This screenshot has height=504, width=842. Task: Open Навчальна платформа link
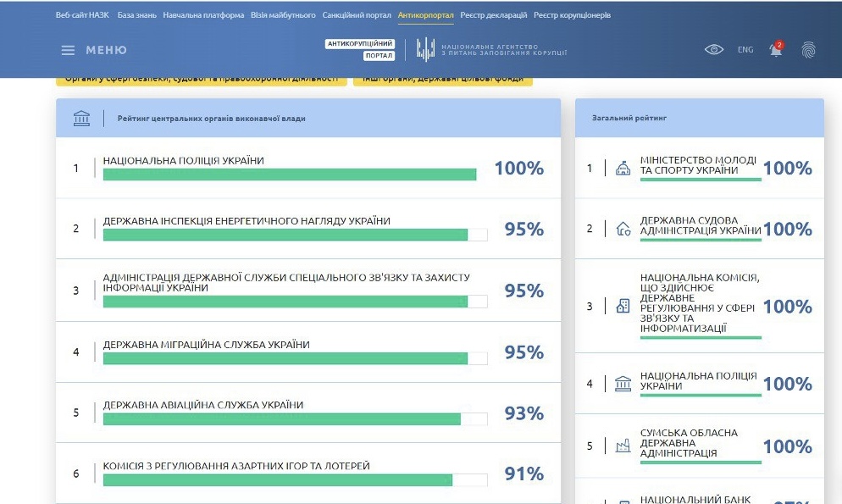[x=203, y=15]
